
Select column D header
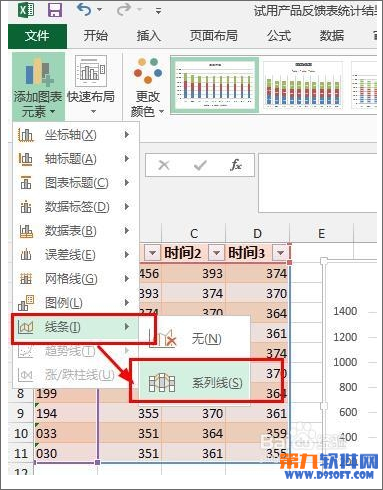tap(257, 234)
